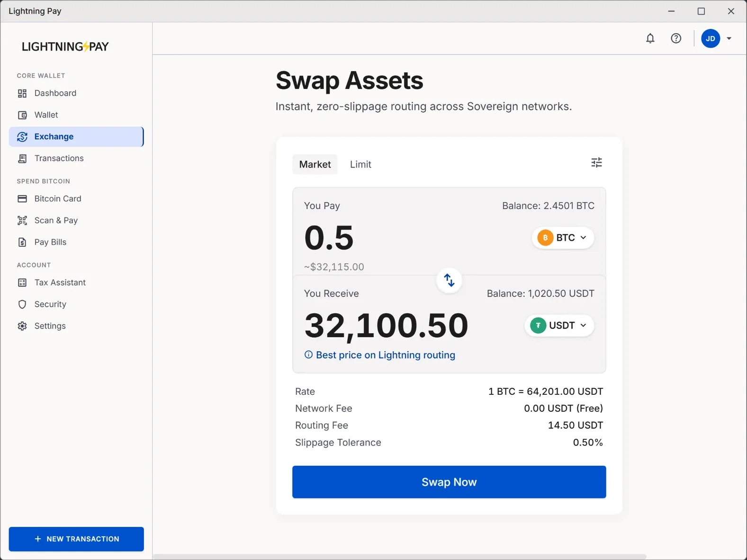Open swap settings sliders icon
747x560 pixels.
[597, 163]
